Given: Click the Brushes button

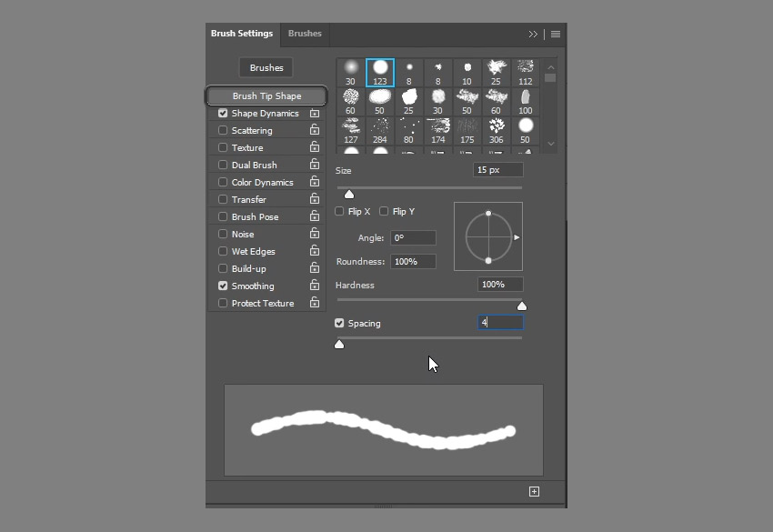Looking at the screenshot, I should [265, 67].
